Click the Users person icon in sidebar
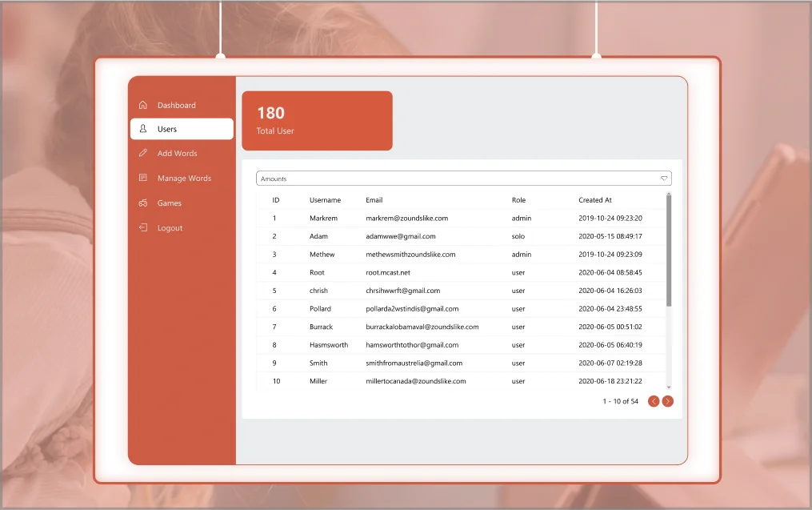Image resolution: width=812 pixels, height=510 pixels. point(142,129)
